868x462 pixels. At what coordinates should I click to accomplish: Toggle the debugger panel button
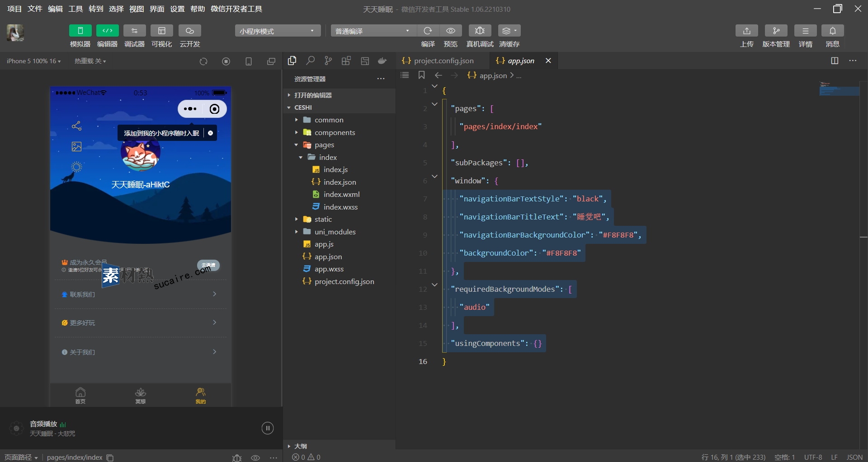point(134,31)
